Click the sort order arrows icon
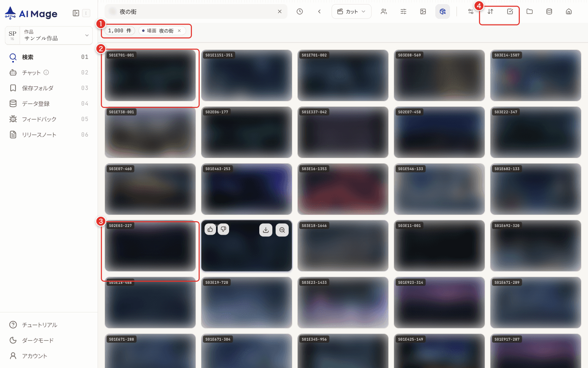Image resolution: width=588 pixels, height=368 pixels. pos(490,11)
